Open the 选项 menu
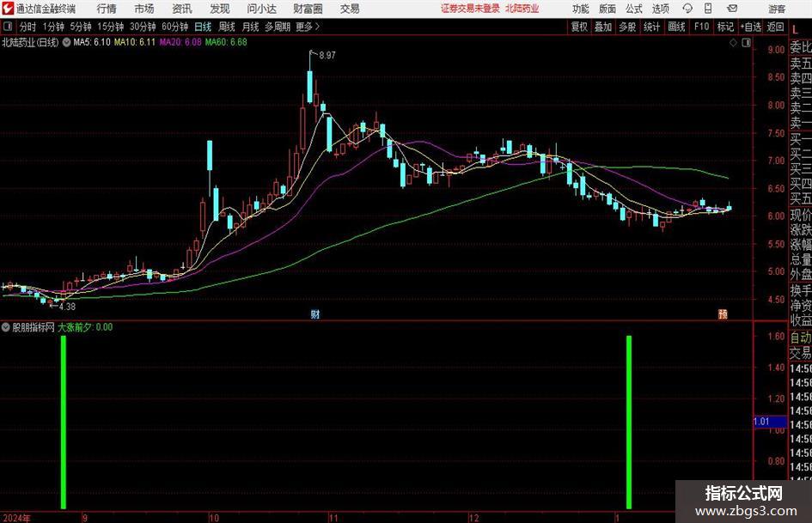 click(660, 9)
